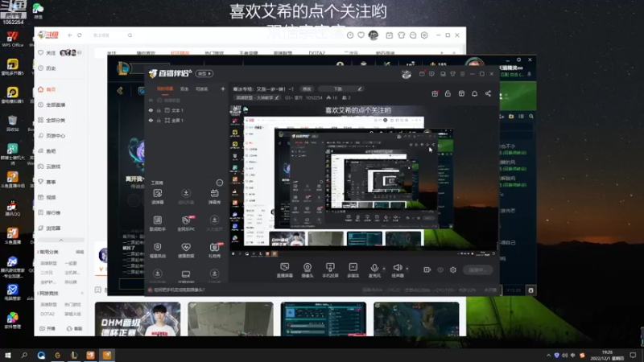Expand speaker options arrow
Viewport: 644px width, 362px height.
pyautogui.click(x=407, y=269)
